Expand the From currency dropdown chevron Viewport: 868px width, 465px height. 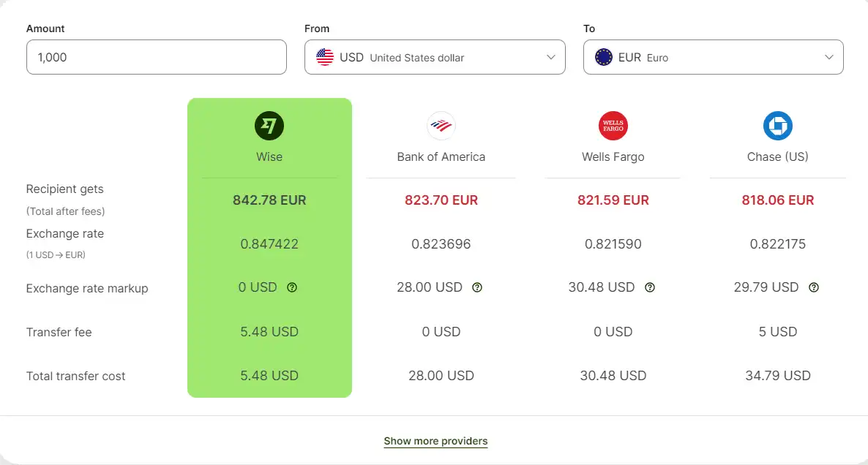click(x=551, y=57)
